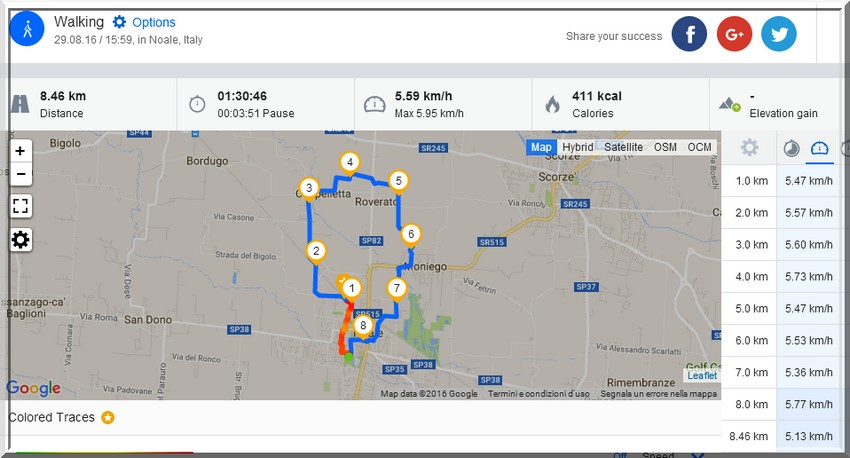Select the OCM map layer
Image resolution: width=850 pixels, height=458 pixels.
(x=699, y=147)
